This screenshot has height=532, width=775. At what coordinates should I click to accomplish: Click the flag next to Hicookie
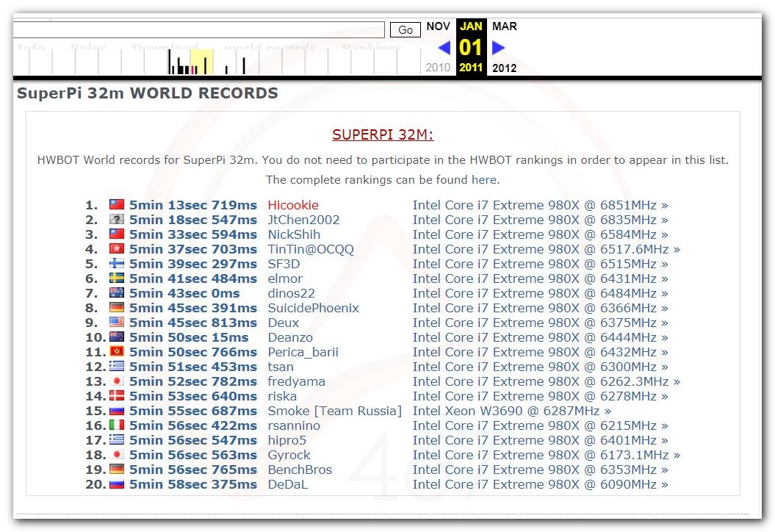click(117, 204)
